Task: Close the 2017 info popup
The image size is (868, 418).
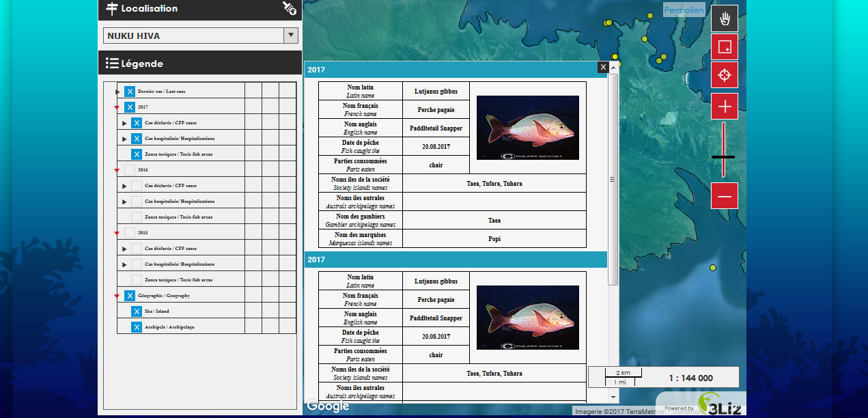Action: pyautogui.click(x=602, y=67)
